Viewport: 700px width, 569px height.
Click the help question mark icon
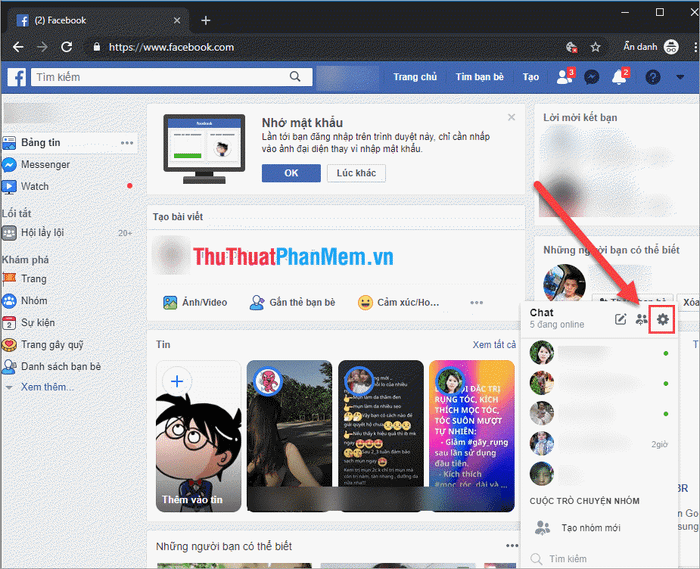click(x=653, y=77)
